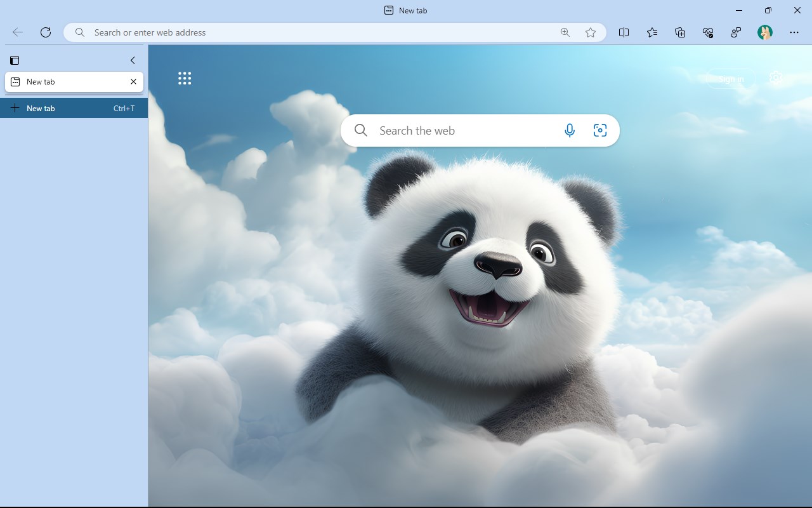Viewport: 812px width, 508px height.
Task: Open the apps grid launcher
Action: pyautogui.click(x=185, y=78)
